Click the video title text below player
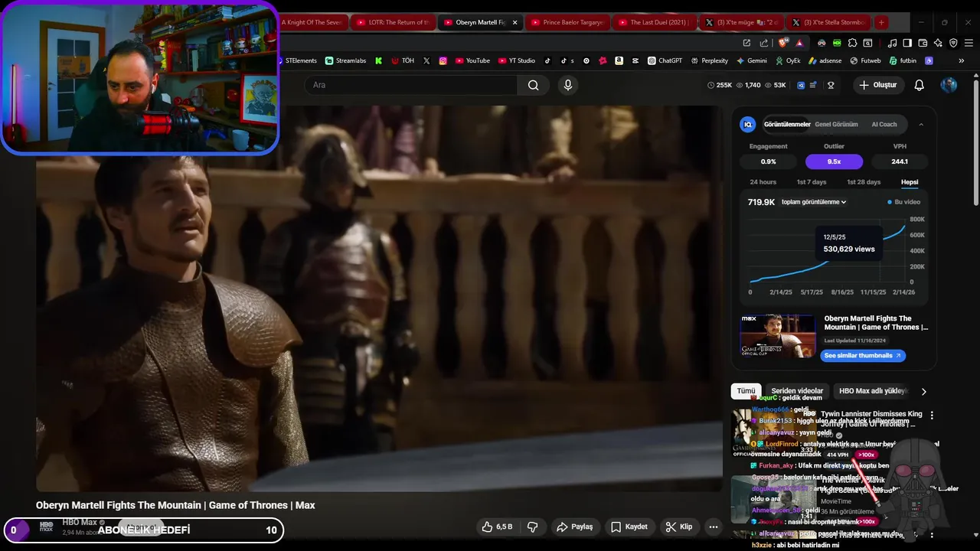 175,505
